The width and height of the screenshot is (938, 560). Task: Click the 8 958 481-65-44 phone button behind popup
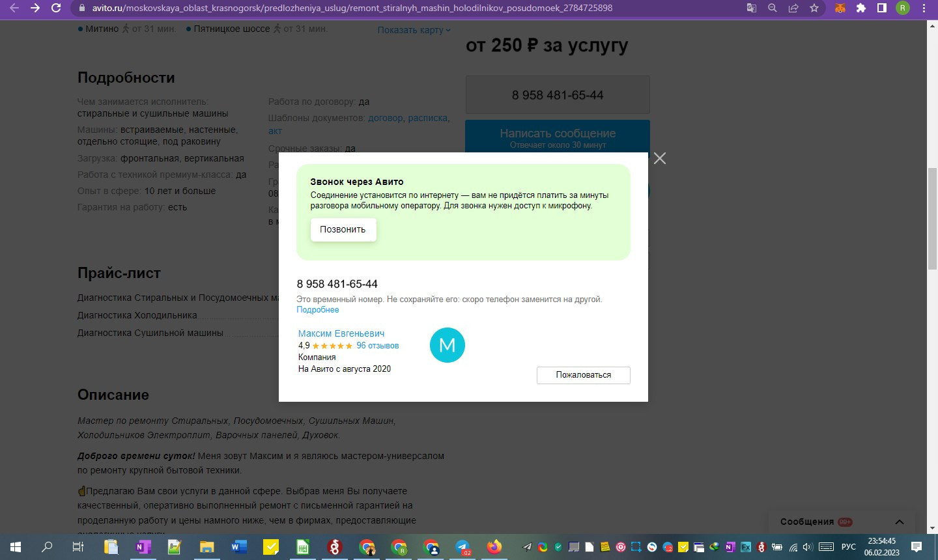558,95
